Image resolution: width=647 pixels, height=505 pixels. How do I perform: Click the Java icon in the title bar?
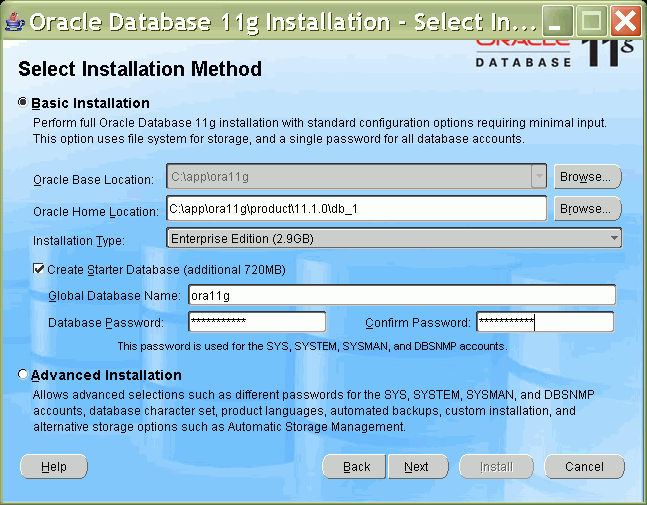[15, 20]
